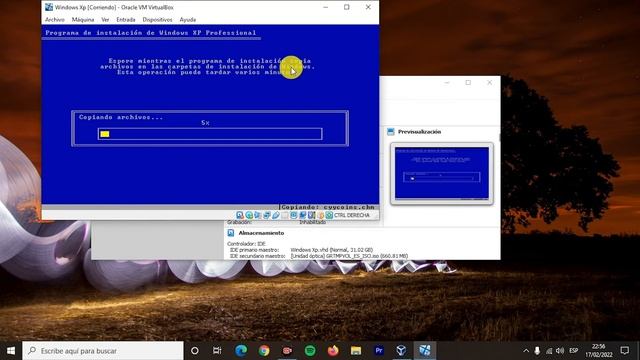Show hidden tray icons chevron
Image resolution: width=640 pixels, height=360 pixels.
coord(526,351)
